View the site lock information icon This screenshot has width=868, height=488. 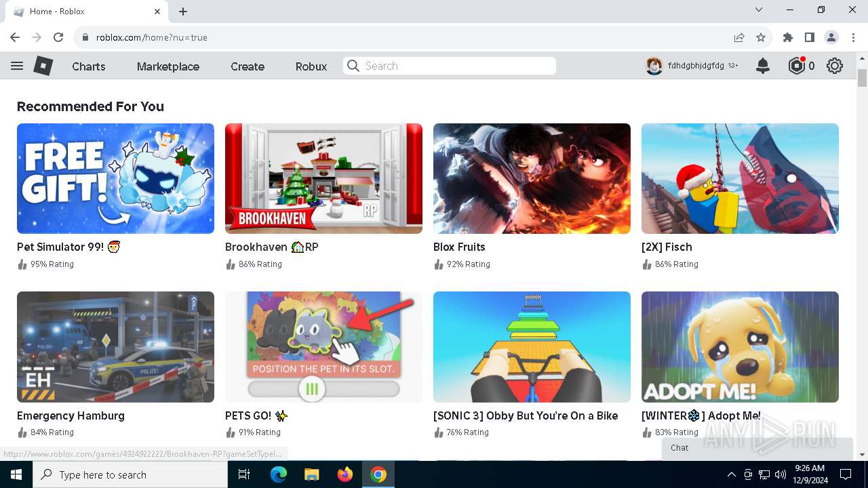click(85, 37)
